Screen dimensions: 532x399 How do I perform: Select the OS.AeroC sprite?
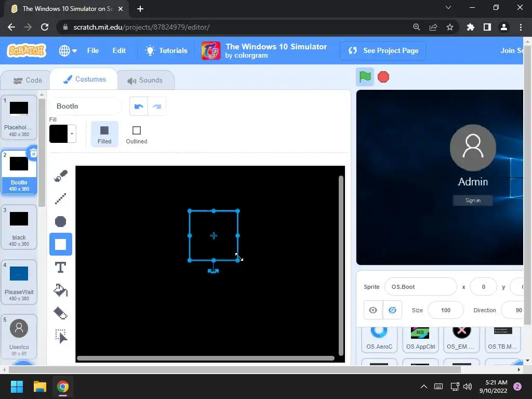coord(379,339)
